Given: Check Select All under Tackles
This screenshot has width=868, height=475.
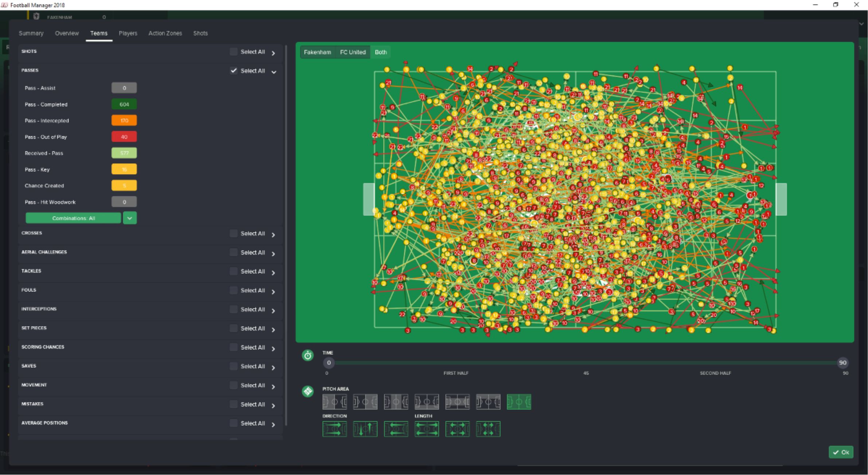Looking at the screenshot, I should 233,271.
